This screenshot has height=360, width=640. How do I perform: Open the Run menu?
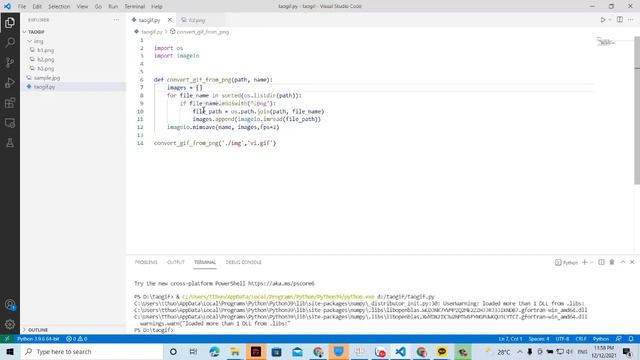[x=113, y=7]
